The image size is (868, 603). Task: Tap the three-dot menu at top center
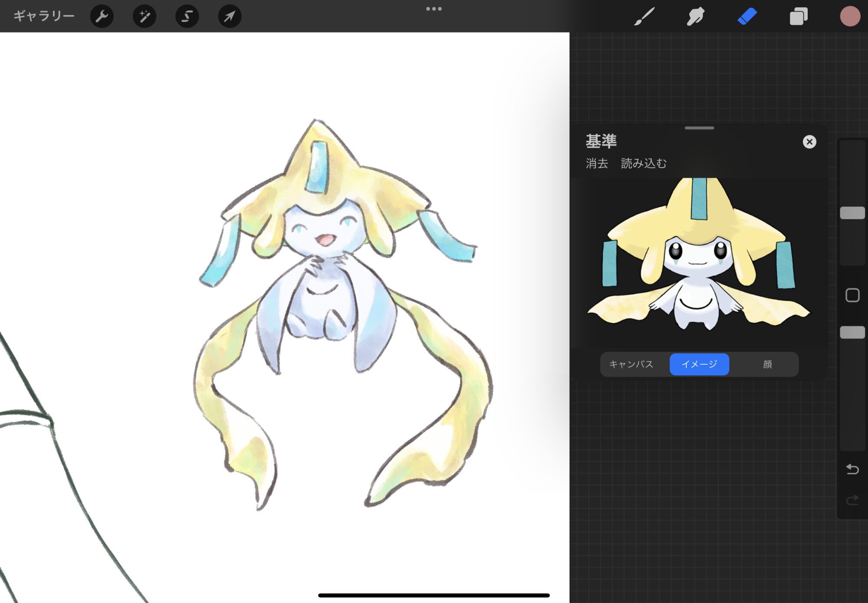tap(434, 9)
